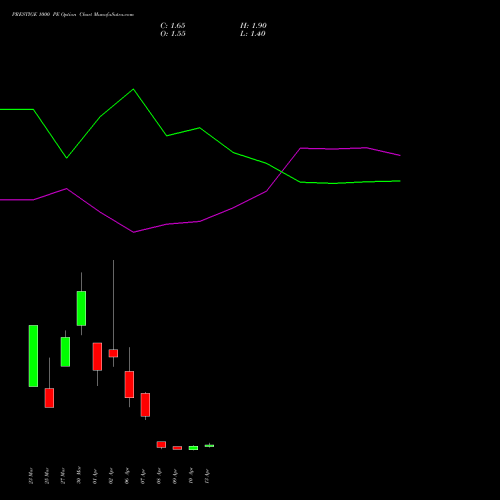
Task: Click the highest green candle above 30 Mar
Action: pos(81,308)
